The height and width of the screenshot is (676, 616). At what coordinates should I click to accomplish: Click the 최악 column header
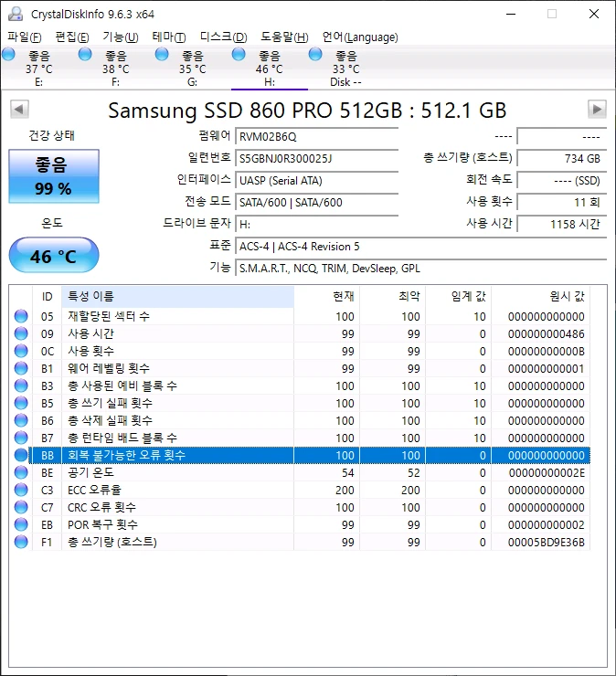pyautogui.click(x=393, y=297)
